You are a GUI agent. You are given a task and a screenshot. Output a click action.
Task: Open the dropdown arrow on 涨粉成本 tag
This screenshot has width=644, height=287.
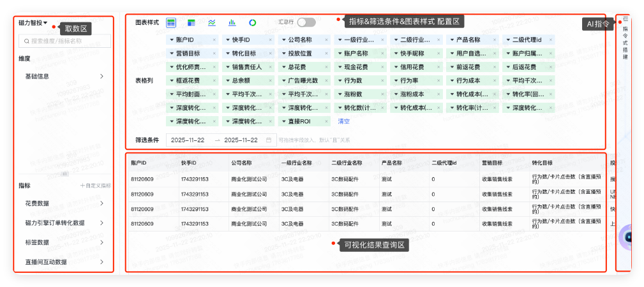396,94
